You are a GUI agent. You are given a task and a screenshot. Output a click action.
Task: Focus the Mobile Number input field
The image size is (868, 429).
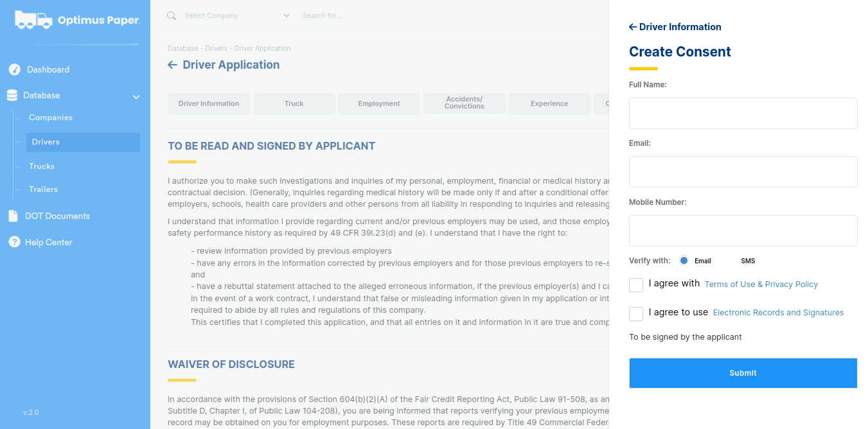point(743,231)
